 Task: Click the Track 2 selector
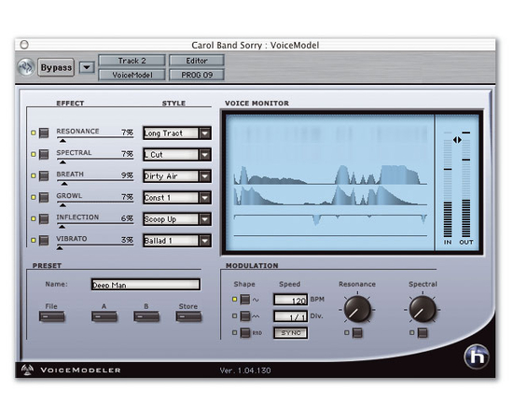click(x=132, y=61)
